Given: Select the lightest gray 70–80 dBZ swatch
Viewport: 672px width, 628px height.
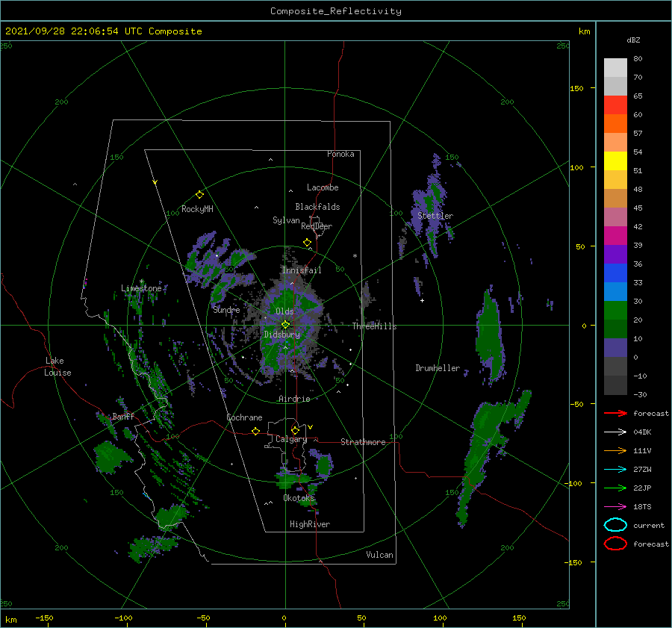Looking at the screenshot, I should 615,68.
